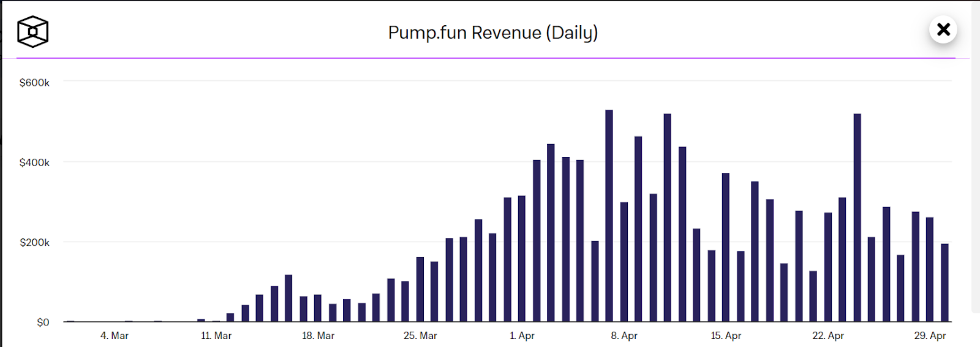Select the 11. Mar date label
The image size is (980, 347).
pos(216,336)
